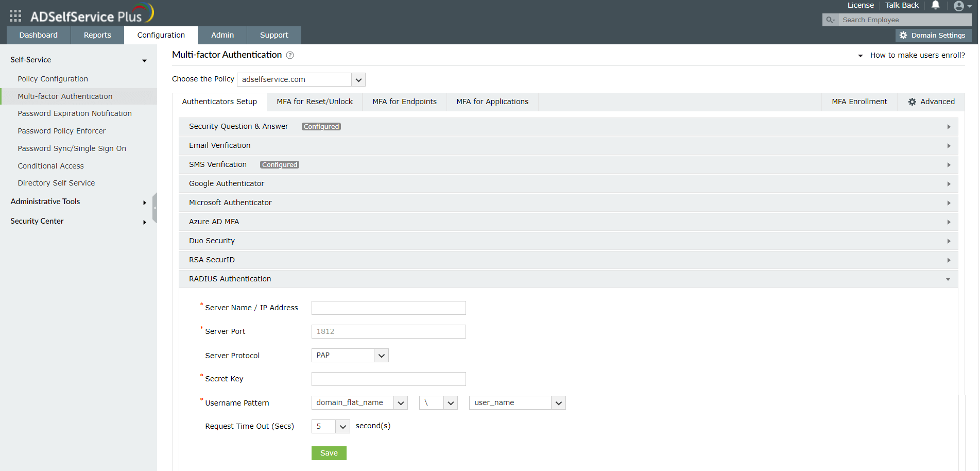Expand the Duo Security section
This screenshot has height=471, width=980.
coord(569,241)
